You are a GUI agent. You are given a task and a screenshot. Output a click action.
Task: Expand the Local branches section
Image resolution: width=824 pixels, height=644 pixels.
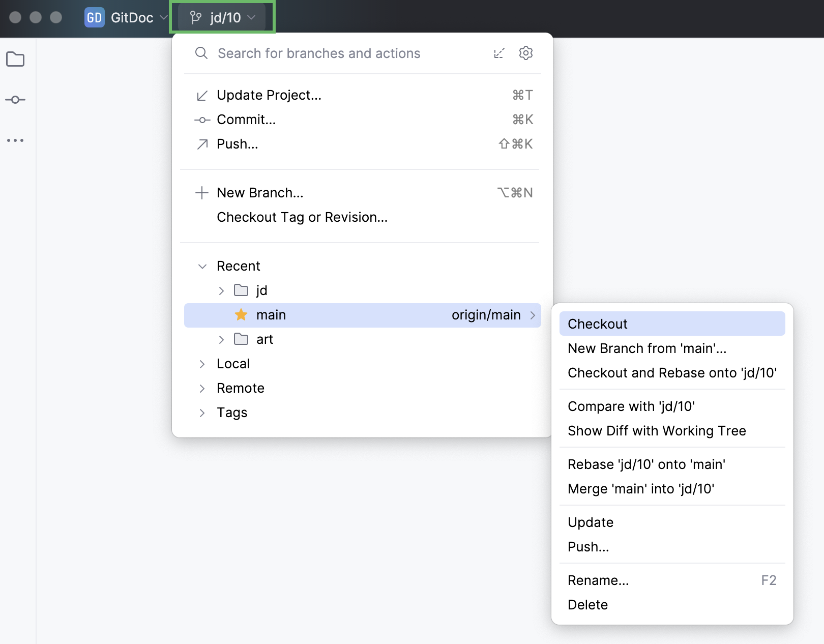coord(202,363)
